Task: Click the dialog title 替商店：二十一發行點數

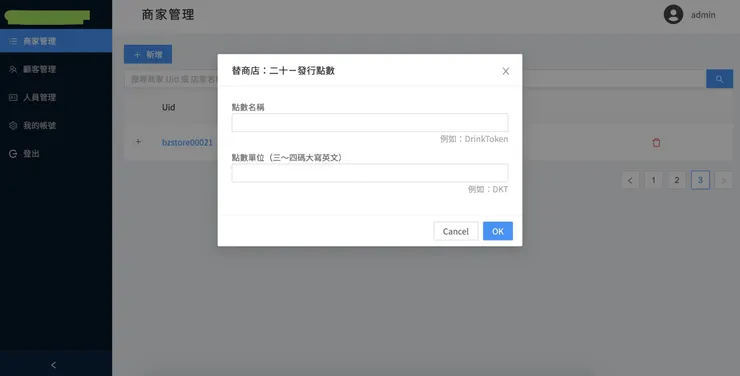Action: (x=283, y=71)
